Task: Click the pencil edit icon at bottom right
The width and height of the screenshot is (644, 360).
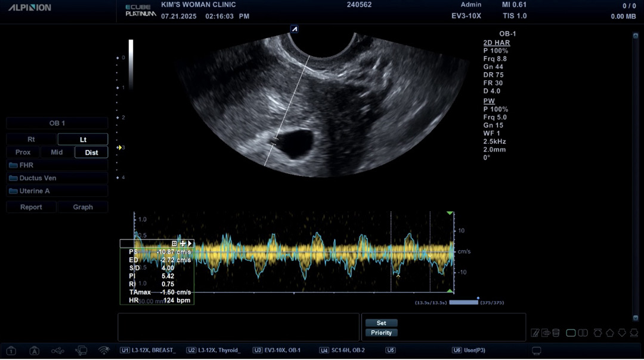Action: coord(535,333)
